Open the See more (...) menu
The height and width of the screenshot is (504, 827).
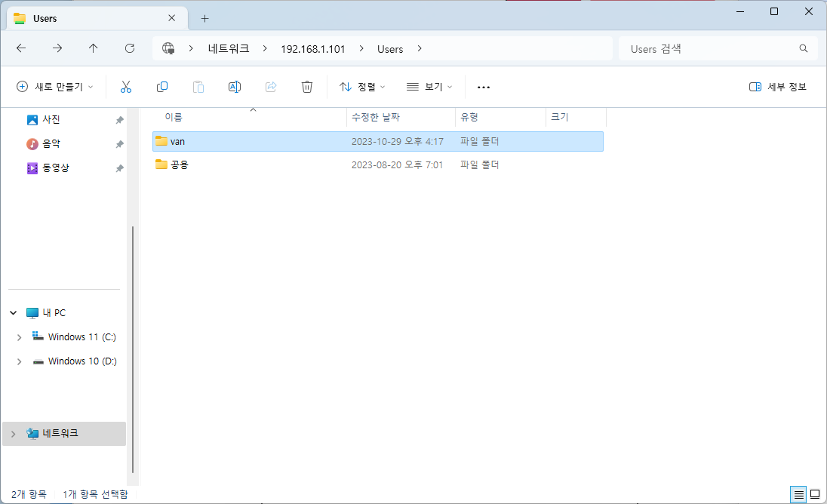pyautogui.click(x=484, y=87)
